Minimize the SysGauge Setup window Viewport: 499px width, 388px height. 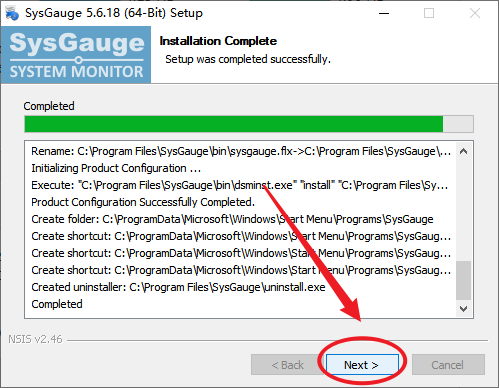[384, 13]
